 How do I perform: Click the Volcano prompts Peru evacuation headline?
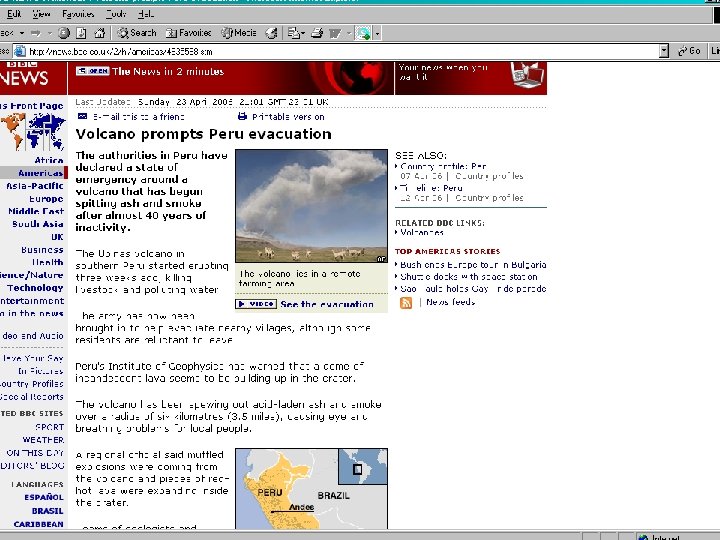203,134
